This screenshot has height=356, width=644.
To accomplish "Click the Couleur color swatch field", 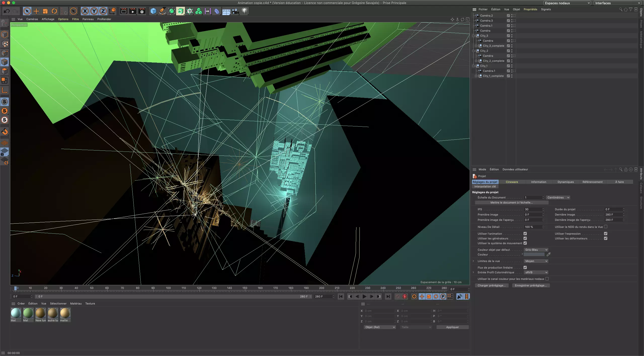I will click(534, 255).
